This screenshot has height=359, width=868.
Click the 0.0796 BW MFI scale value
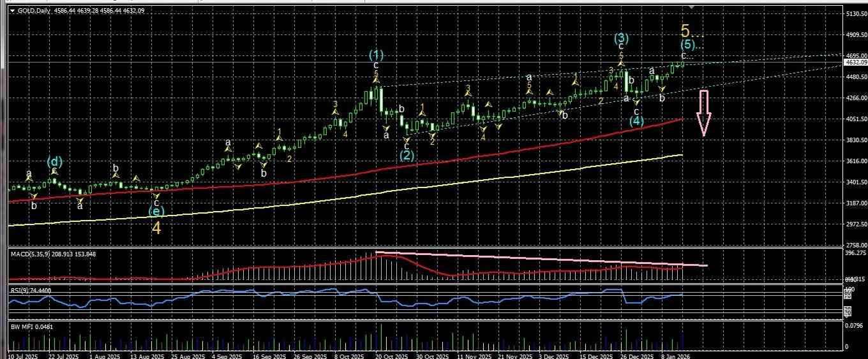pos(854,326)
